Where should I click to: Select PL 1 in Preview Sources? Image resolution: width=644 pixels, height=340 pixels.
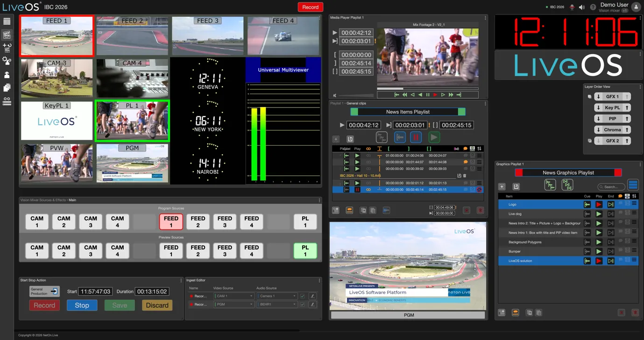click(305, 251)
